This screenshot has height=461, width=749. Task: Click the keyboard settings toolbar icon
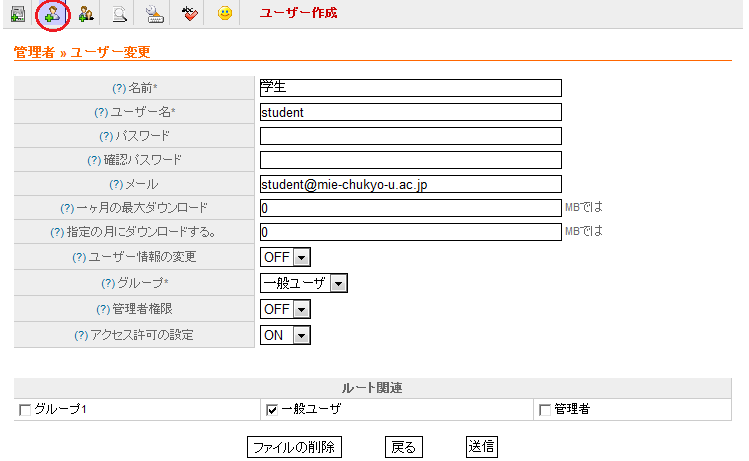point(154,14)
